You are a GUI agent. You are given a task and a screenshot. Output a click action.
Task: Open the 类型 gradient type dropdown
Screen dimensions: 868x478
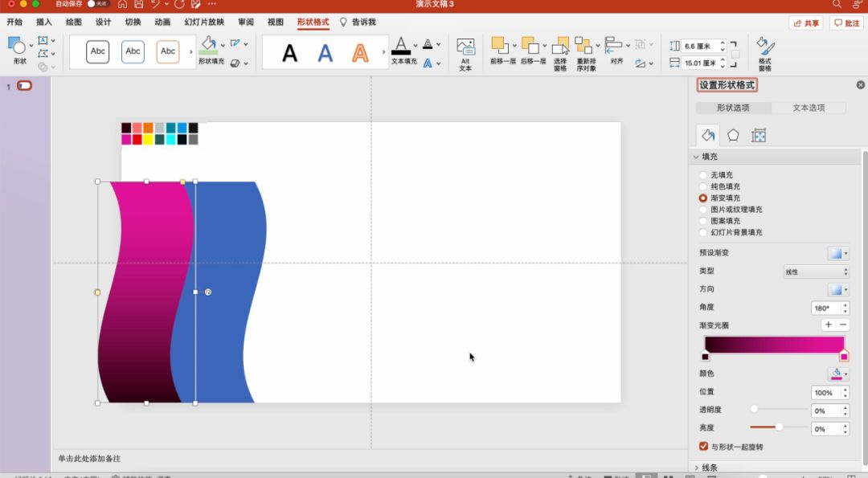tap(816, 272)
